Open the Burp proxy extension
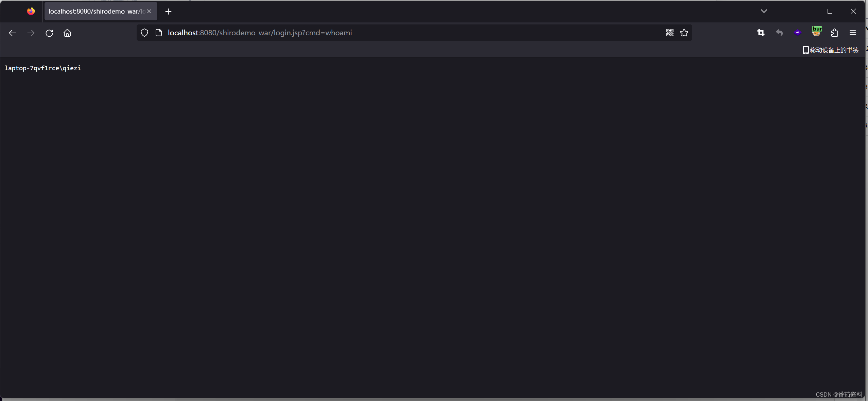This screenshot has height=401, width=868. 816,32
